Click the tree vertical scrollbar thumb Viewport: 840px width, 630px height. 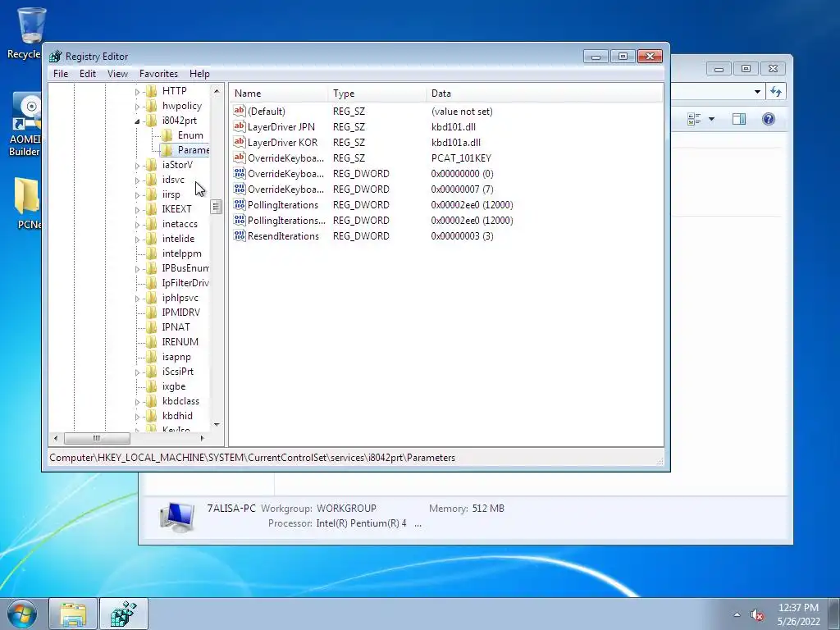point(216,207)
